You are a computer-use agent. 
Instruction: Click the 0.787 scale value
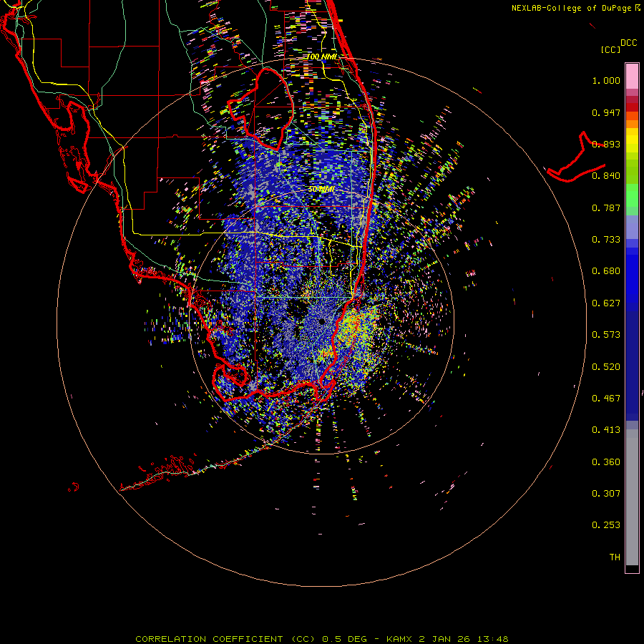click(606, 208)
